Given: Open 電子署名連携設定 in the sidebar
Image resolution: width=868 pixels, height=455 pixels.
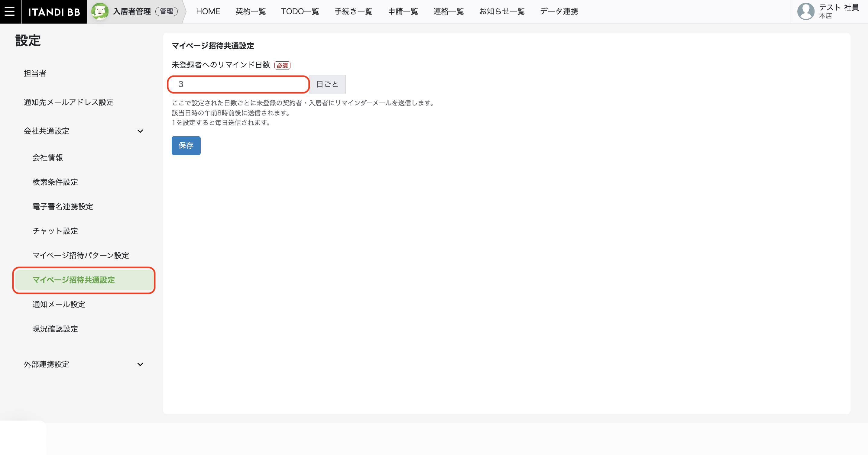Looking at the screenshot, I should pyautogui.click(x=63, y=207).
